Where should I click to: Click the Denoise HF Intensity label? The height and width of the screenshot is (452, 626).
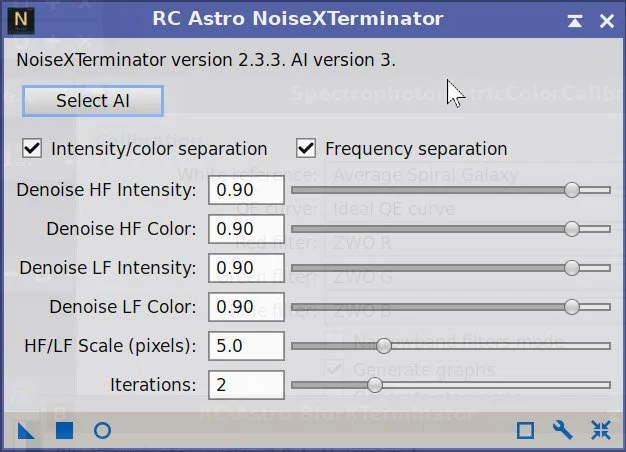(106, 190)
